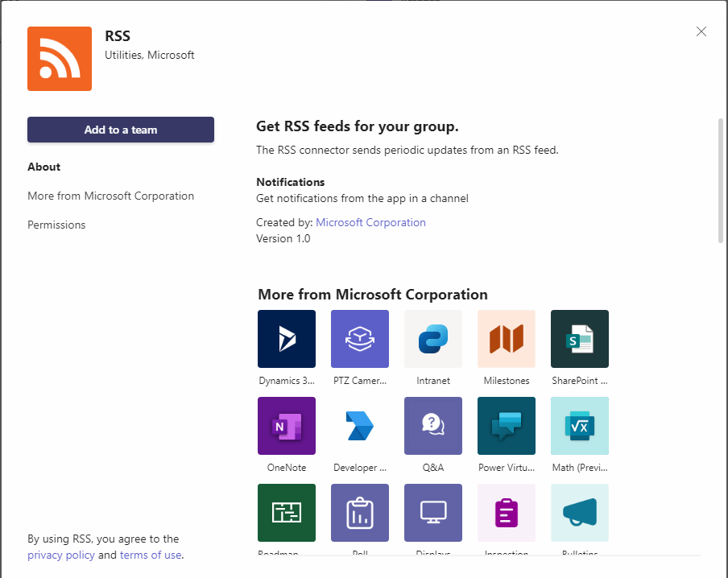Image resolution: width=728 pixels, height=578 pixels.
Task: Follow the Microsoft Corporation creator link
Action: click(370, 222)
